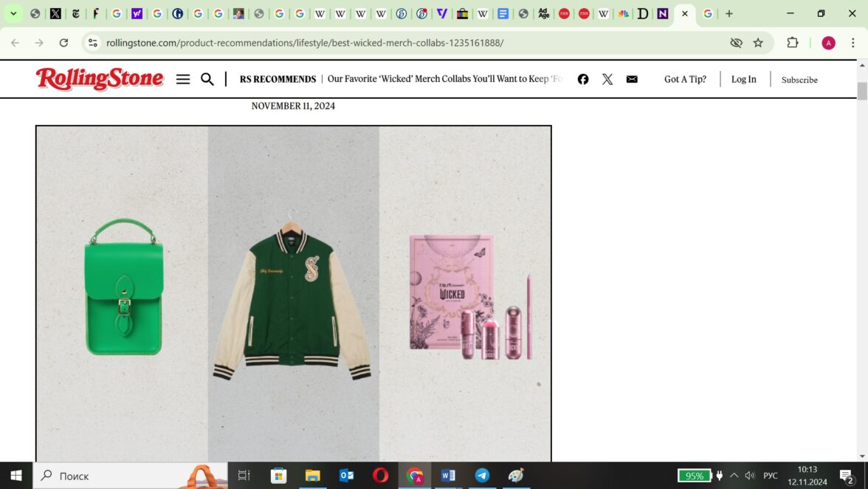
Task: Click the address bar URL
Action: [304, 43]
